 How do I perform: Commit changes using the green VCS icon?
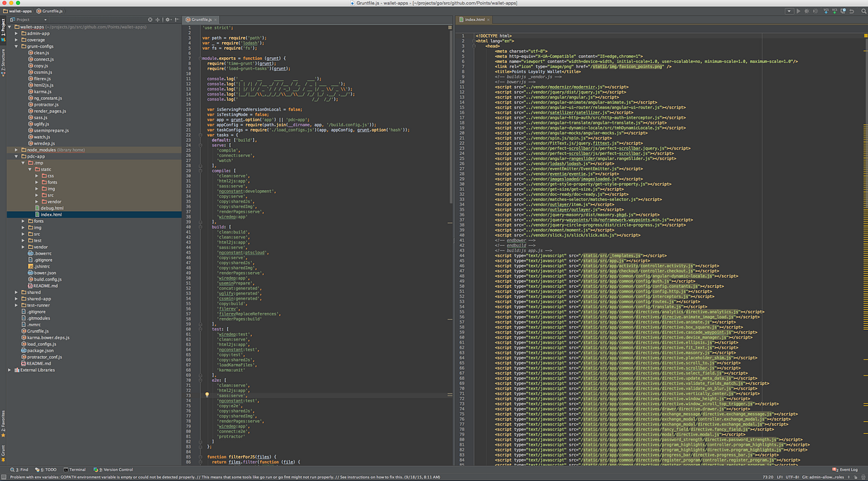(834, 11)
